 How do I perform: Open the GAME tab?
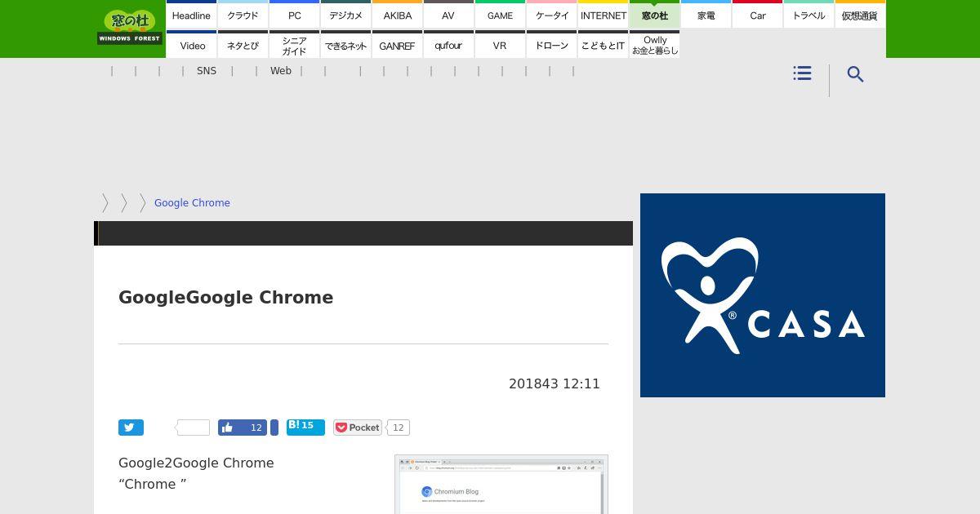click(500, 15)
